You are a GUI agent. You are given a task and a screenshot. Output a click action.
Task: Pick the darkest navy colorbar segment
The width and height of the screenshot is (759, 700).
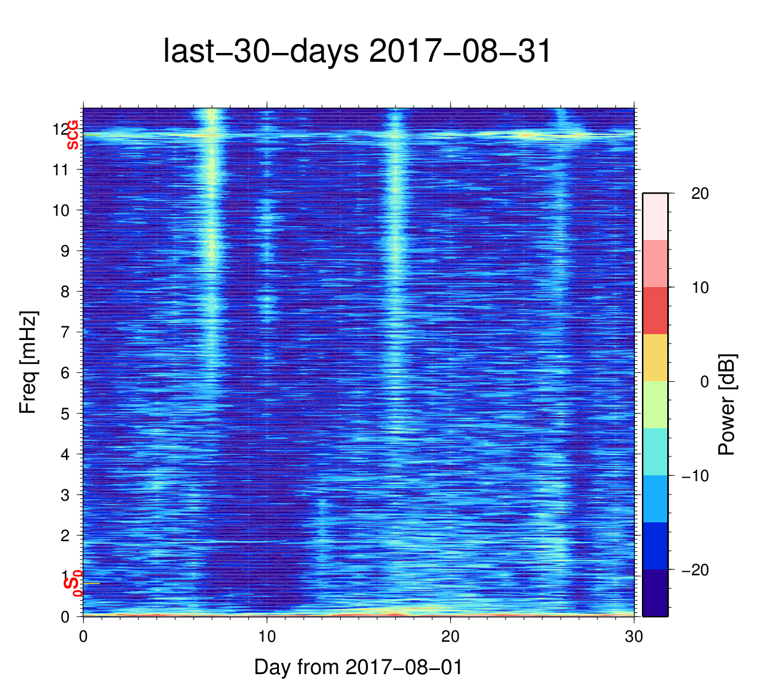[x=655, y=592]
